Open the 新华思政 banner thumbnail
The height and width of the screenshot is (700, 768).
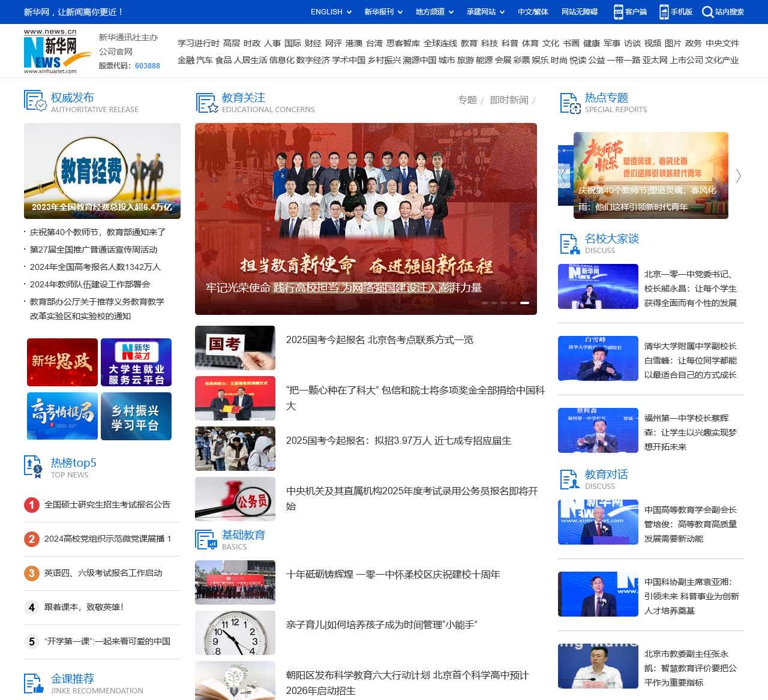pos(62,362)
